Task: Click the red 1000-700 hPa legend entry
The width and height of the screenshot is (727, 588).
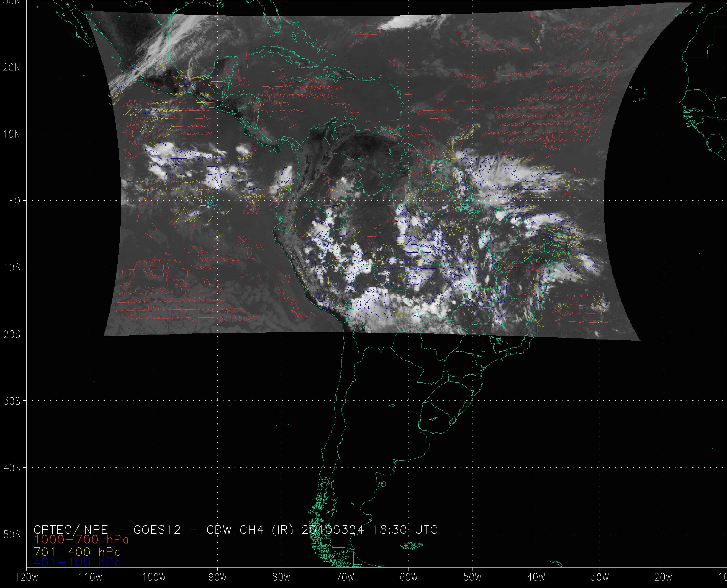Action: tap(81, 539)
